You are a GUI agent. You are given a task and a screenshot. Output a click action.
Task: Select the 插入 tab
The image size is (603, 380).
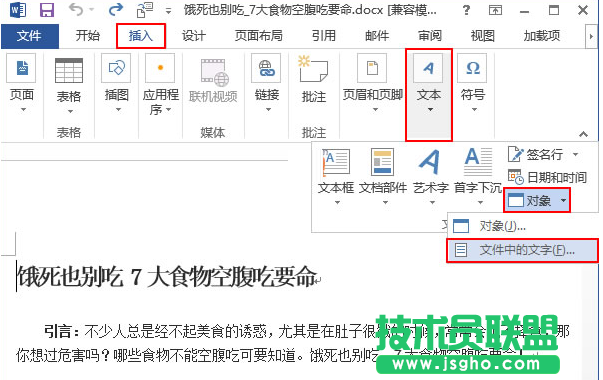click(x=141, y=36)
